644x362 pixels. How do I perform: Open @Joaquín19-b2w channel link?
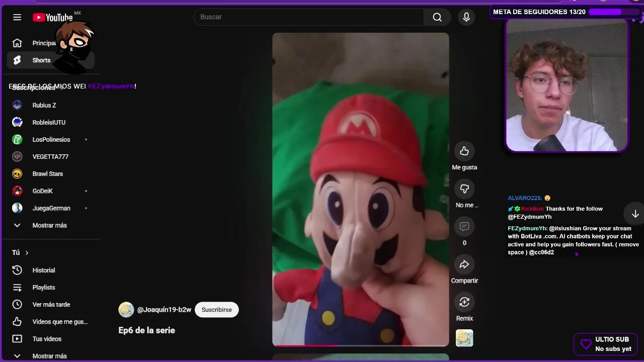(164, 310)
